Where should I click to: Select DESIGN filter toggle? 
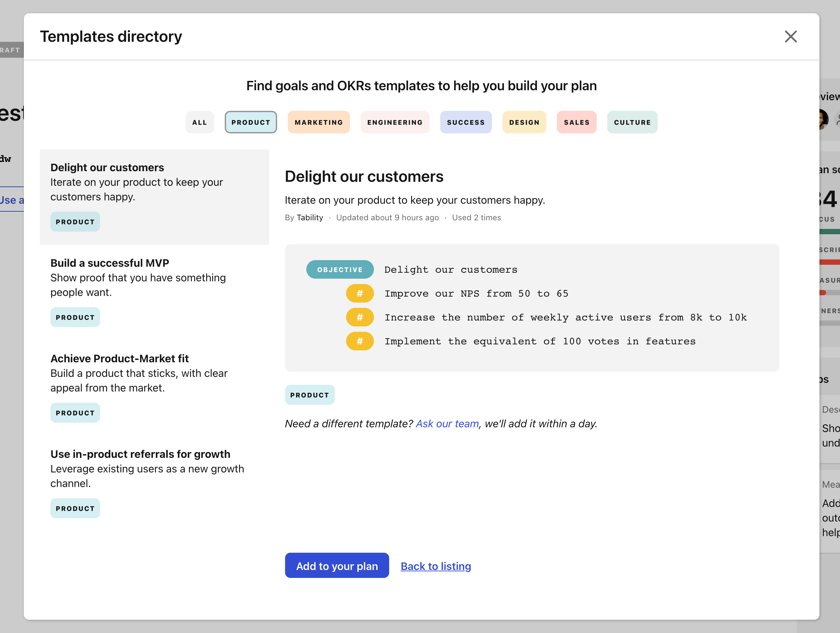[524, 122]
